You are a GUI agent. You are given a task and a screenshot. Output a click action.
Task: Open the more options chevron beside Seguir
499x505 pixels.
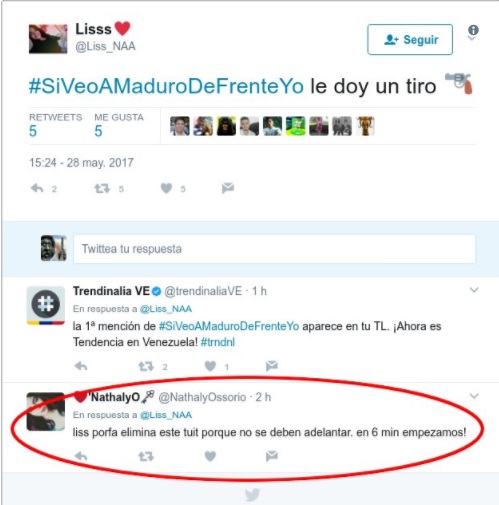coord(472,38)
